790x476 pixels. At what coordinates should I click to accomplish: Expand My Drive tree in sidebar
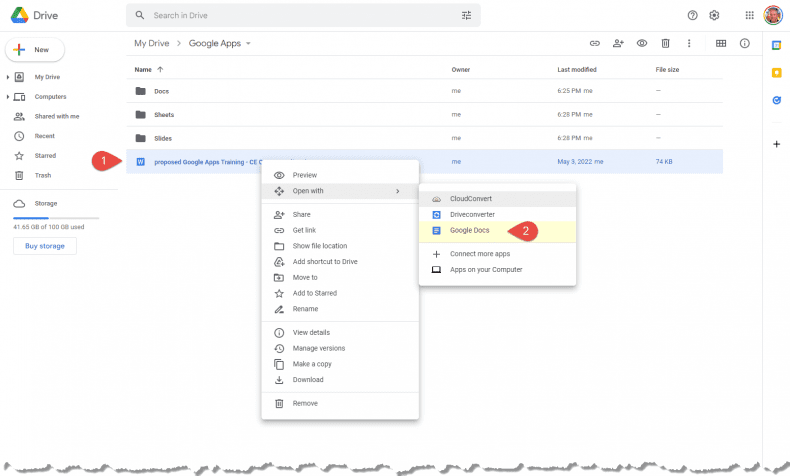(8, 77)
